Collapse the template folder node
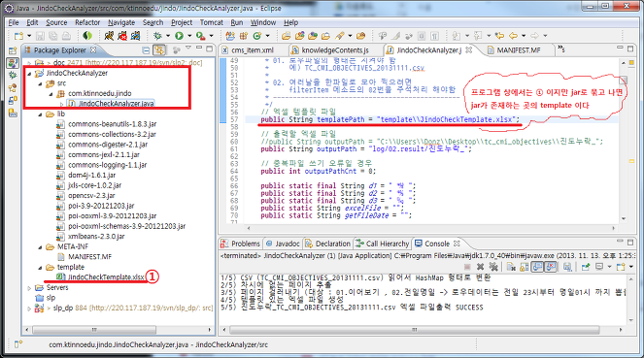 40,268
